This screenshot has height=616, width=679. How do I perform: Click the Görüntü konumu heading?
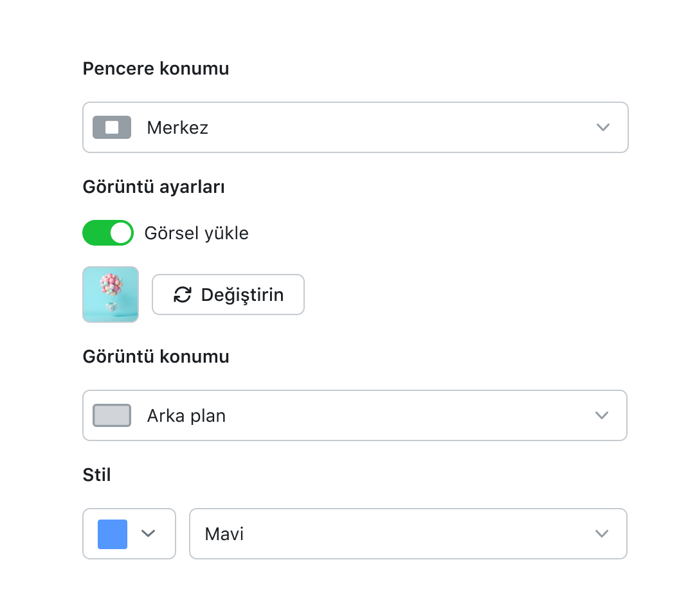click(x=156, y=357)
